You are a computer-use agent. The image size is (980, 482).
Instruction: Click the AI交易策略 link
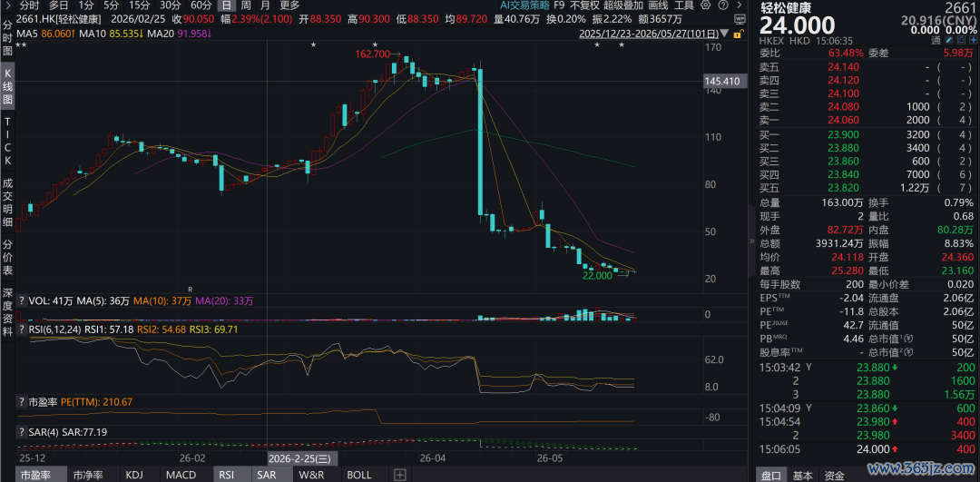coord(524,5)
